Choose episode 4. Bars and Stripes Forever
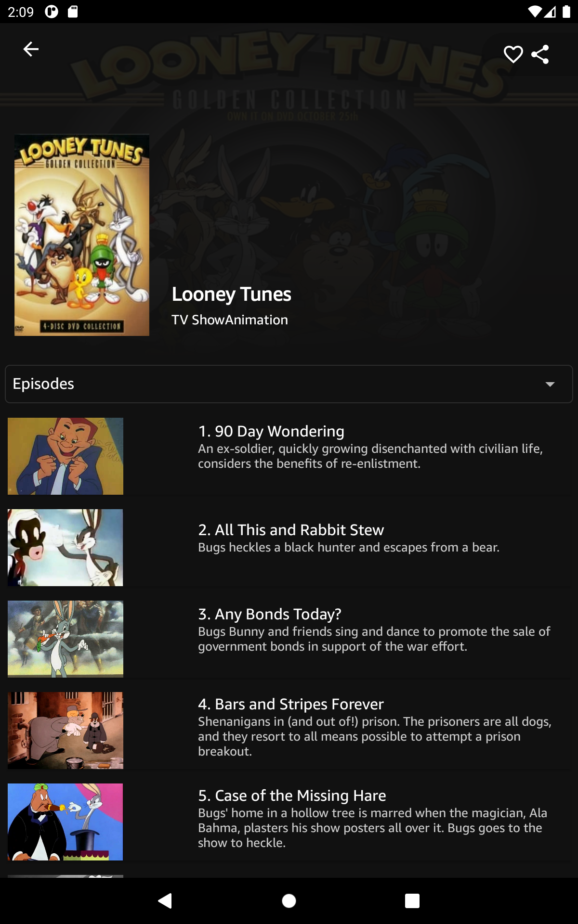578x924 pixels. 291,704
